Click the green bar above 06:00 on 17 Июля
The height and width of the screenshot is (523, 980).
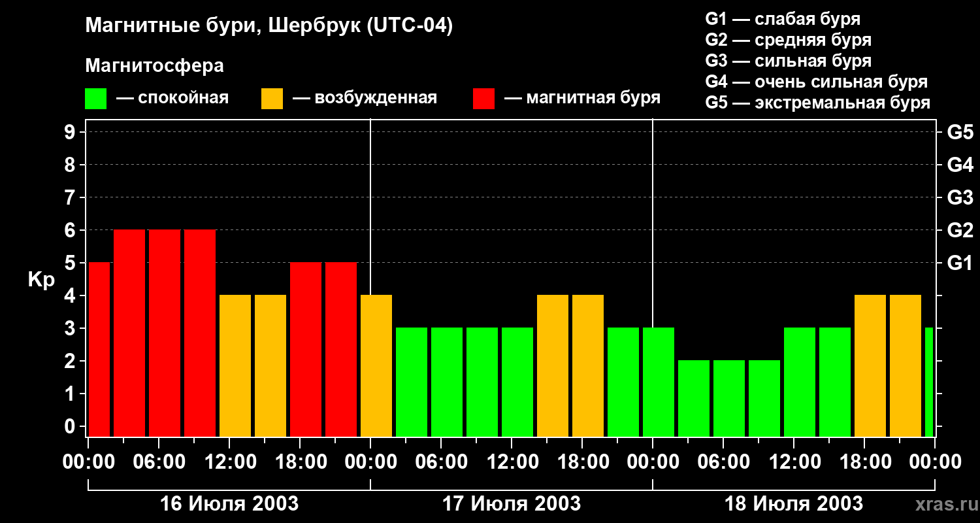click(447, 382)
